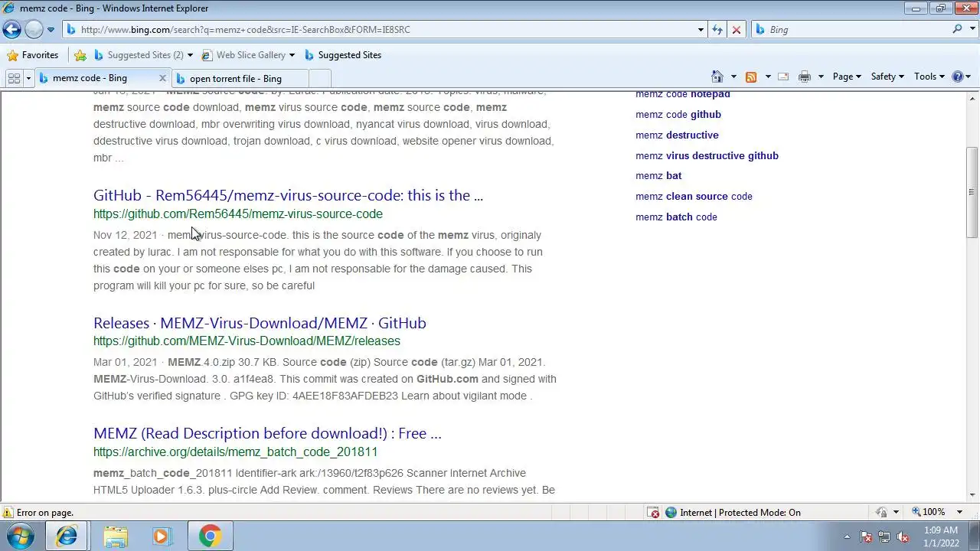Click the RSS Feeds icon

click(x=751, y=77)
